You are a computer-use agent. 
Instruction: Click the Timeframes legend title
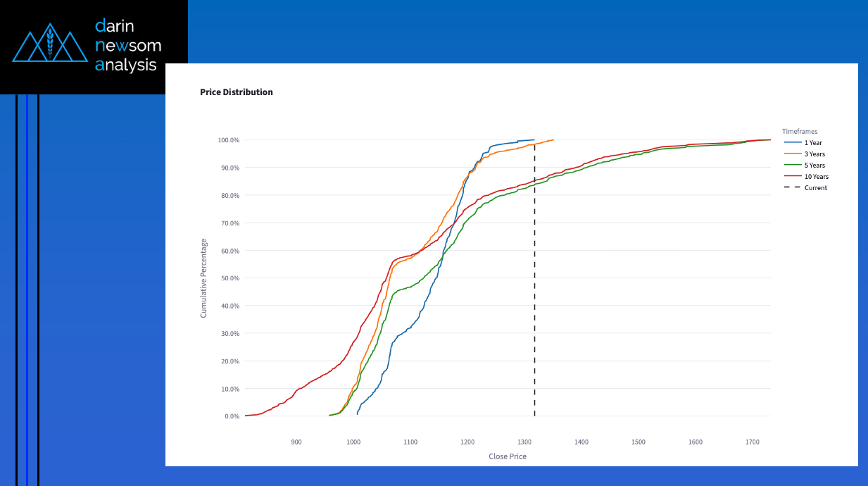click(800, 131)
